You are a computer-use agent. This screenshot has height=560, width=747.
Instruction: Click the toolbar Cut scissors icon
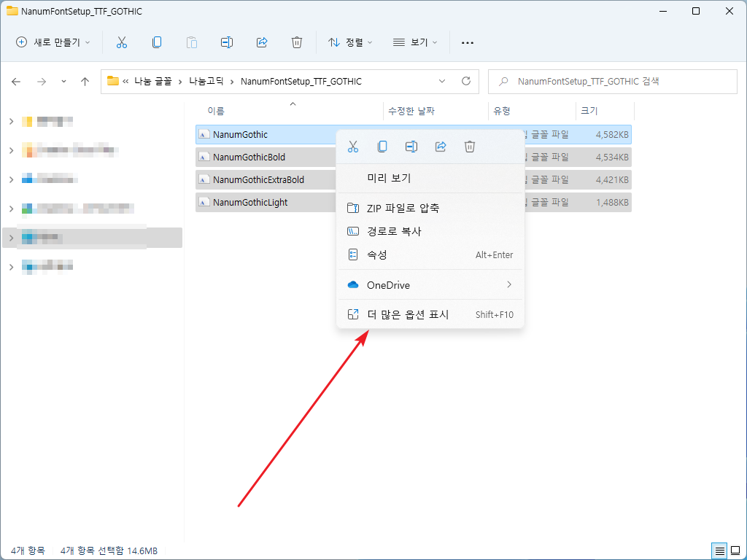[122, 42]
